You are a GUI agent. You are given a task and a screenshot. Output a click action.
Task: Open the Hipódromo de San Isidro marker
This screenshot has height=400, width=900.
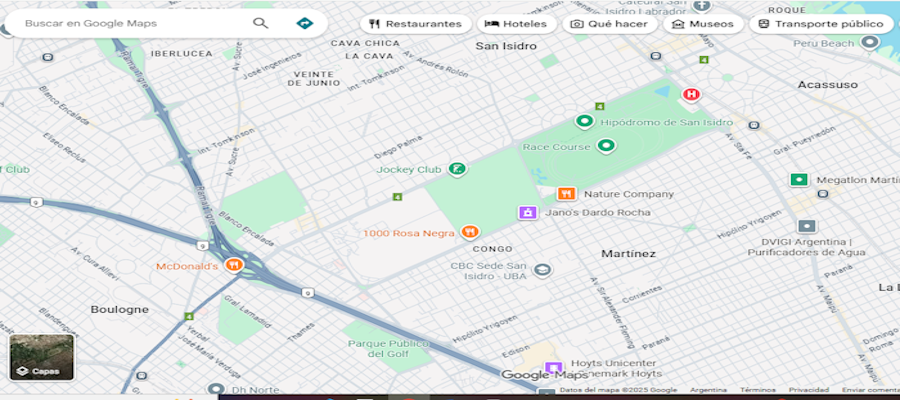click(584, 122)
